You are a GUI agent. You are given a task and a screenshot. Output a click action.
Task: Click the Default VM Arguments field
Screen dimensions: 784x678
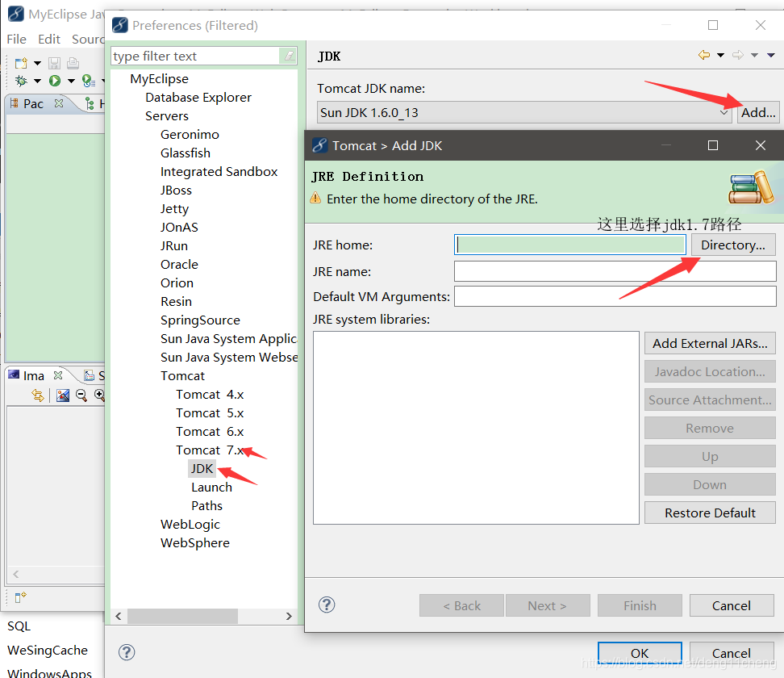pyautogui.click(x=615, y=296)
